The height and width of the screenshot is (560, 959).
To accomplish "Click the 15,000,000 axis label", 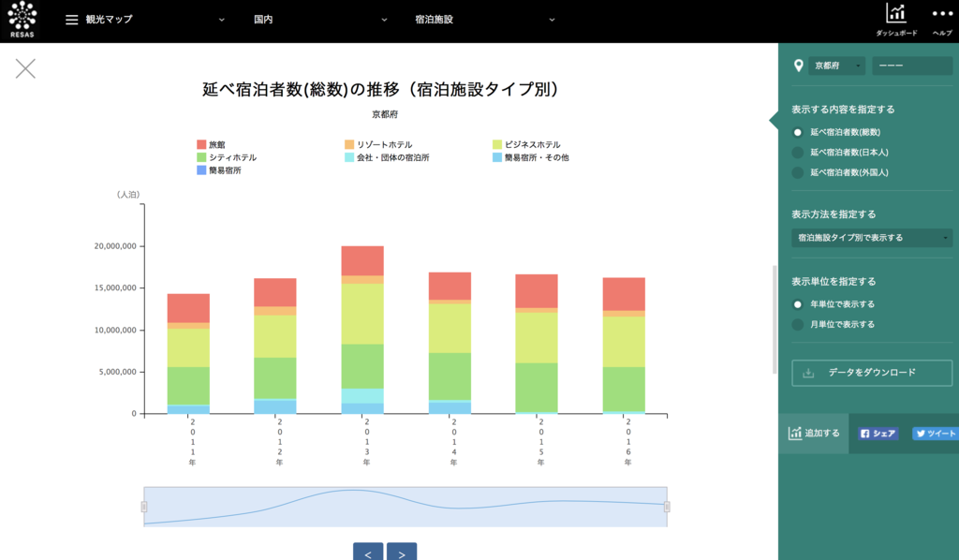I will (115, 287).
